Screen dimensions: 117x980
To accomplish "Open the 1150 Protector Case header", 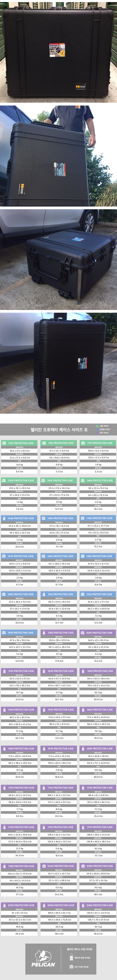I will [x=58, y=443].
